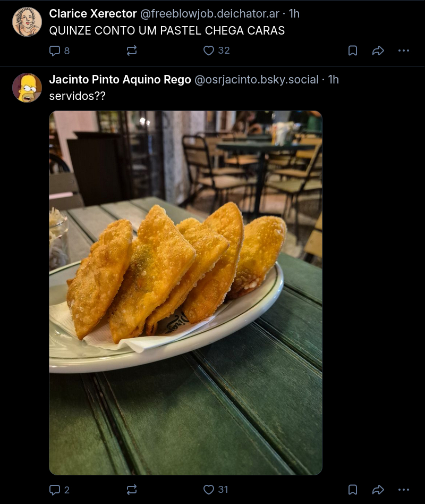Bookmark Jacinto Pinto Aquino Rego's post

coord(353,490)
